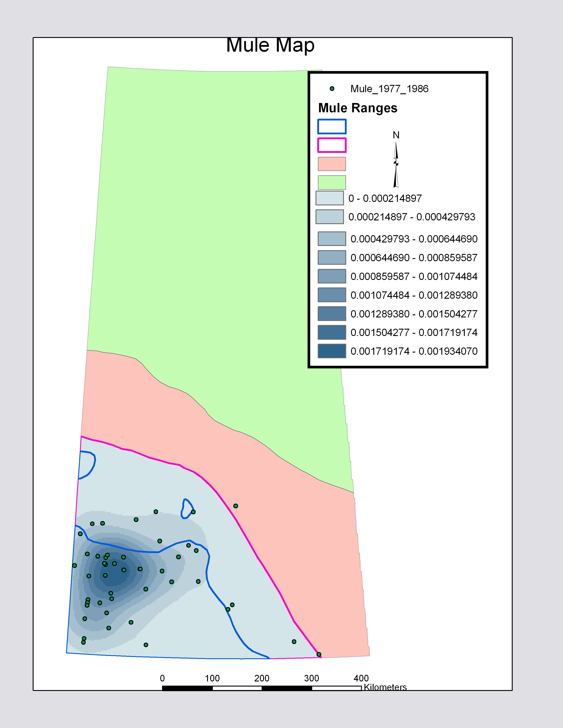This screenshot has height=728, width=563.
Task: Click swatch for 0.001719174 - 0.001934070 class
Action: click(x=332, y=351)
